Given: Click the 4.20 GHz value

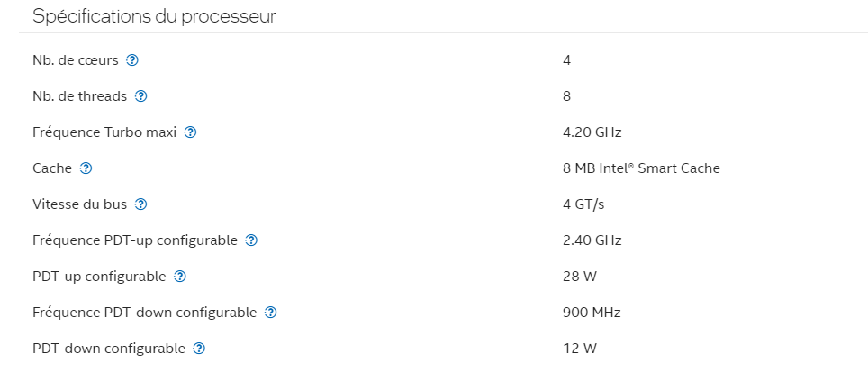Looking at the screenshot, I should [x=592, y=132].
